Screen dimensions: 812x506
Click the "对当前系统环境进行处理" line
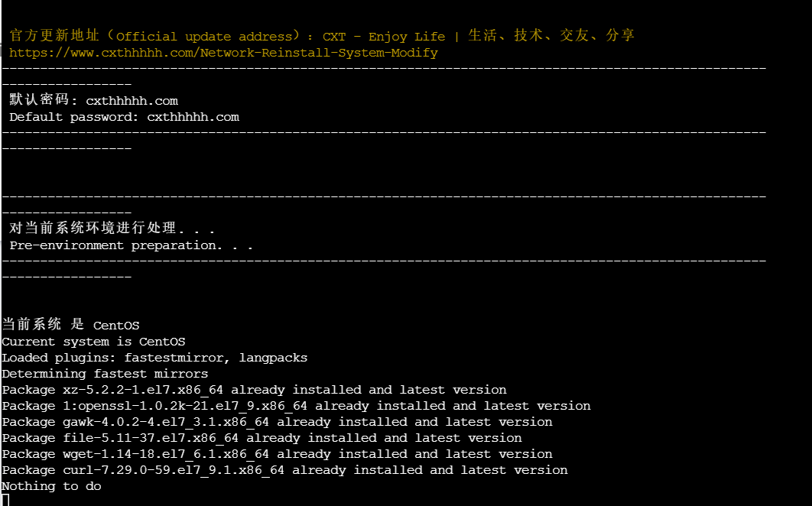click(x=112, y=229)
